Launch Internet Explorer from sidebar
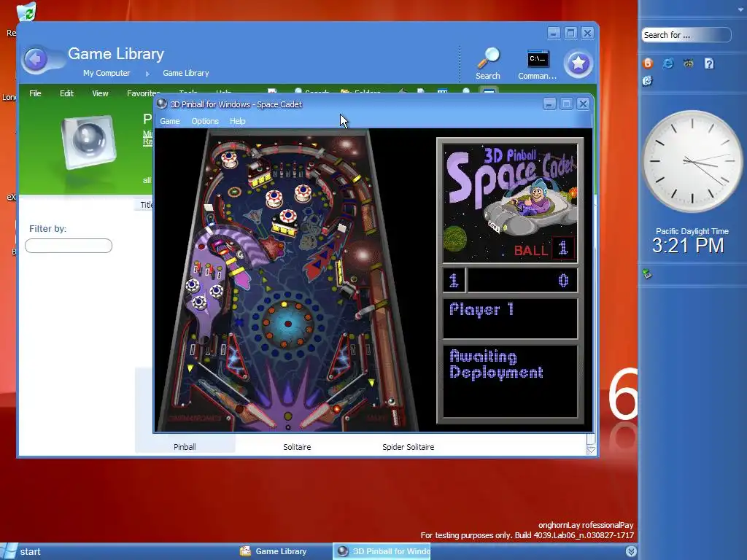This screenshot has width=747, height=560. coord(668,63)
